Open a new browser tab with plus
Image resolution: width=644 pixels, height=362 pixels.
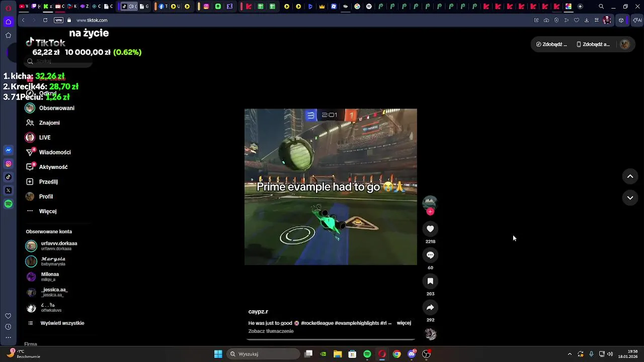tap(580, 7)
